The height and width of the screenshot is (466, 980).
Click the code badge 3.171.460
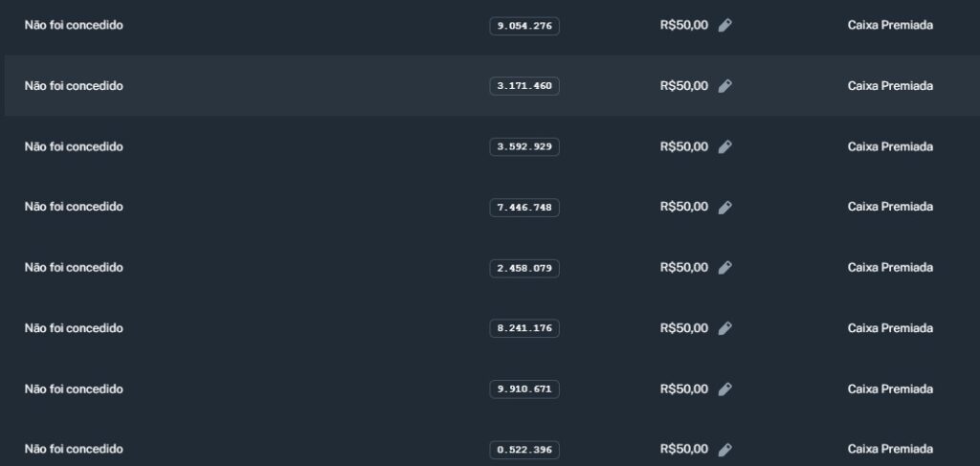click(524, 86)
